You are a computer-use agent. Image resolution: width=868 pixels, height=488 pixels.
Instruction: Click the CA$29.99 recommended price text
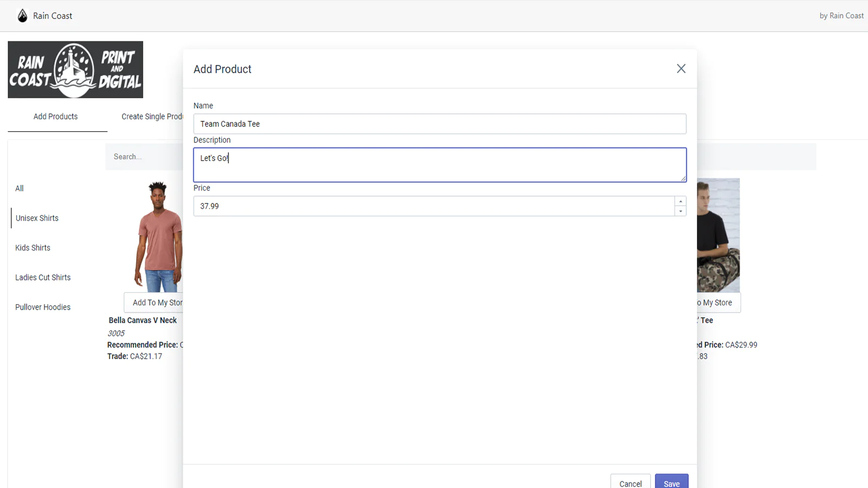pyautogui.click(x=741, y=345)
